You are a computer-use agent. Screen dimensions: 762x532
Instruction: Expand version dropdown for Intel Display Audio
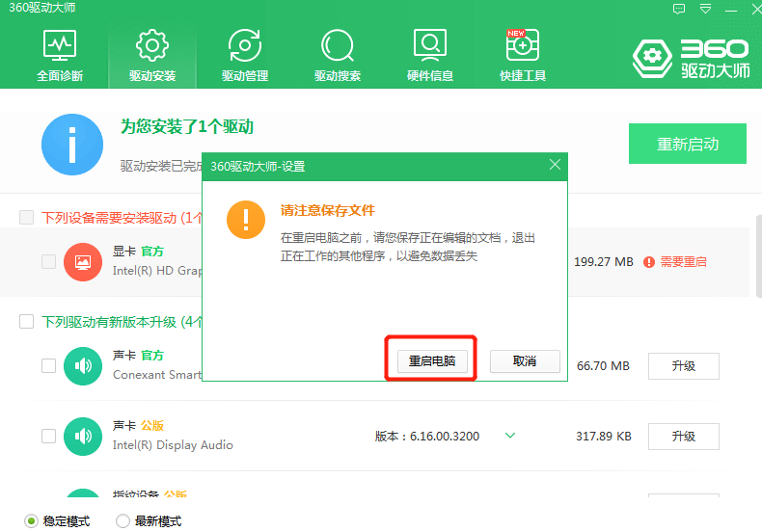(x=510, y=436)
